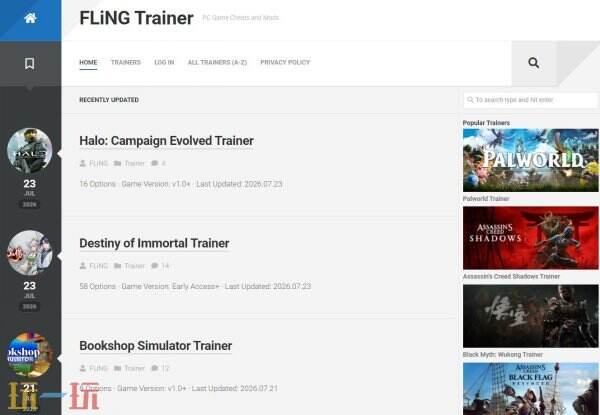Image resolution: width=600 pixels, height=415 pixels.
Task: Open the PRIVACY POLICY menu item
Action: (285, 62)
